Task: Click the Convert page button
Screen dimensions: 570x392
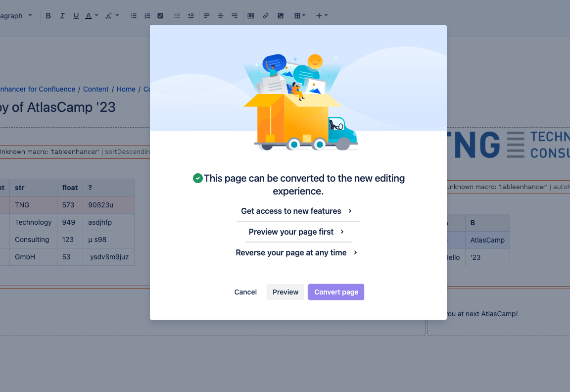Action: pyautogui.click(x=336, y=292)
